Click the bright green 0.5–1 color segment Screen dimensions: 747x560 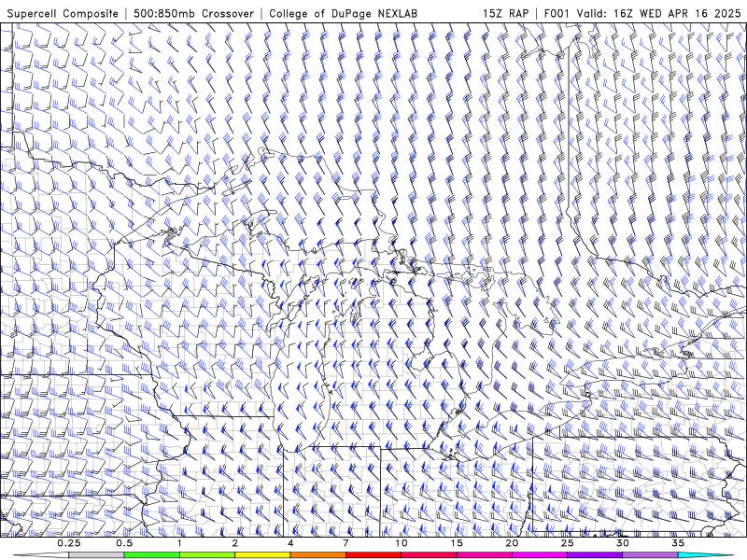[x=151, y=555]
